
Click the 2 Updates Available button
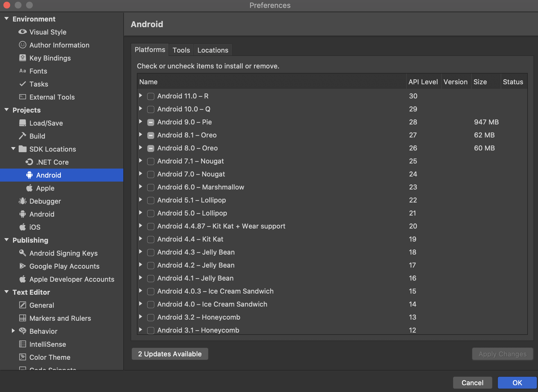pos(169,354)
